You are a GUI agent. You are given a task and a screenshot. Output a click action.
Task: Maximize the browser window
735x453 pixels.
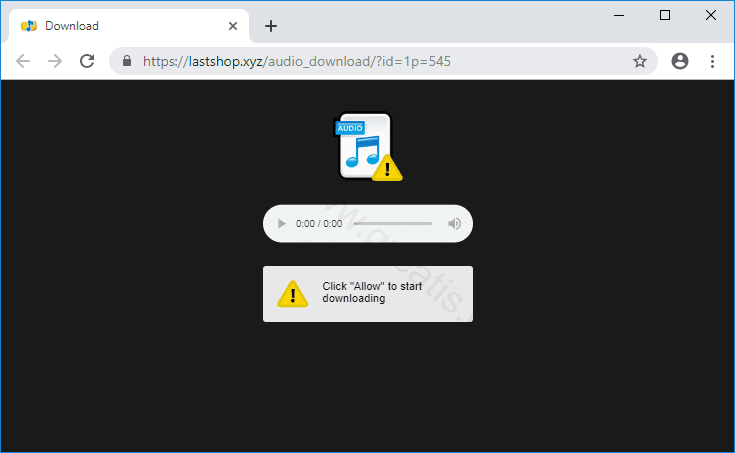click(665, 15)
